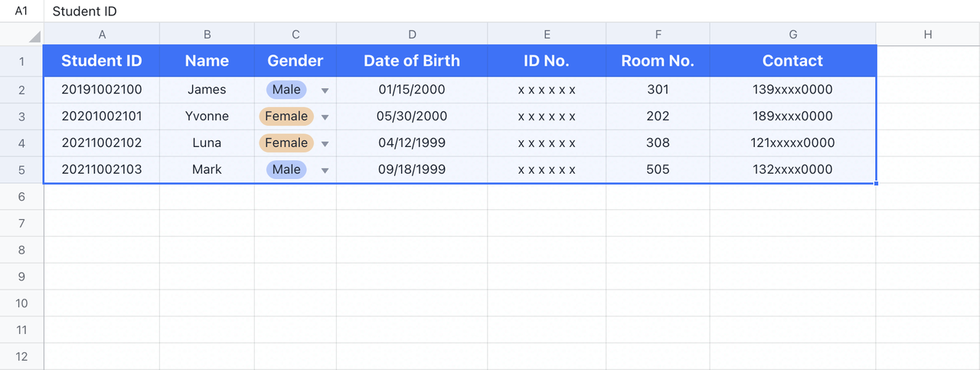This screenshot has width=980, height=370.
Task: Click Room No. cell showing 505
Action: coord(658,169)
